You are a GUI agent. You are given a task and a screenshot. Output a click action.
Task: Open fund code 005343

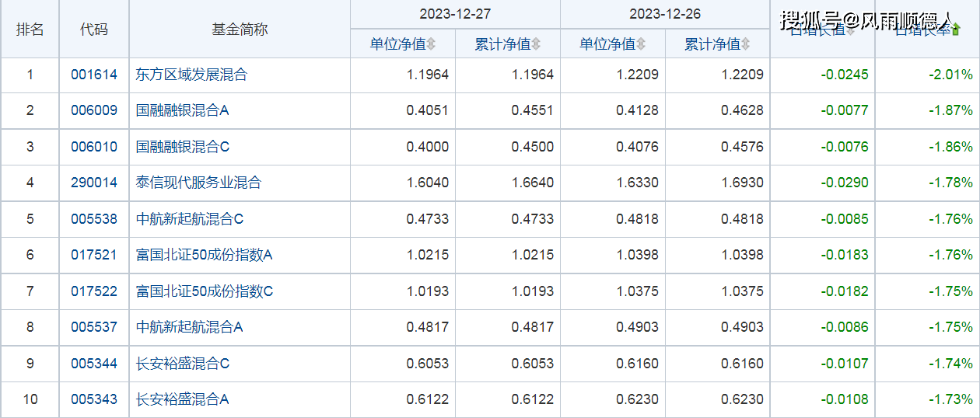(x=94, y=399)
